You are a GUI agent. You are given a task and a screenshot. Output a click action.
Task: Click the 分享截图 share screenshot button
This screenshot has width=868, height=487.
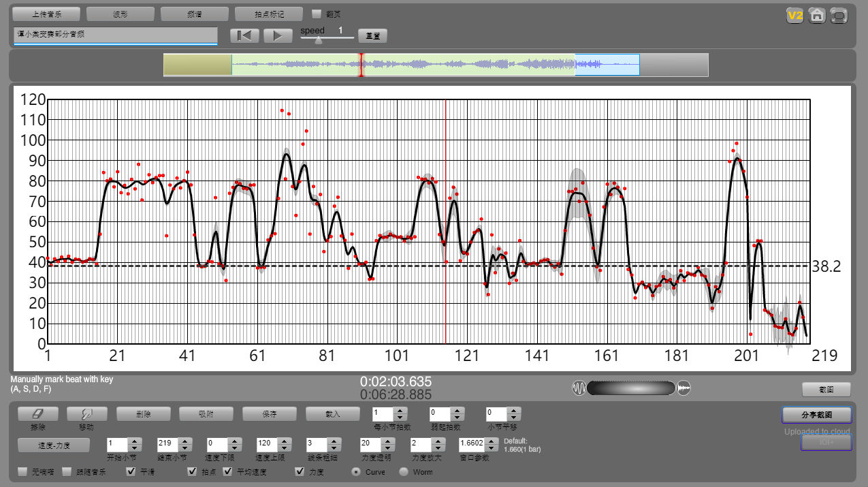point(816,415)
